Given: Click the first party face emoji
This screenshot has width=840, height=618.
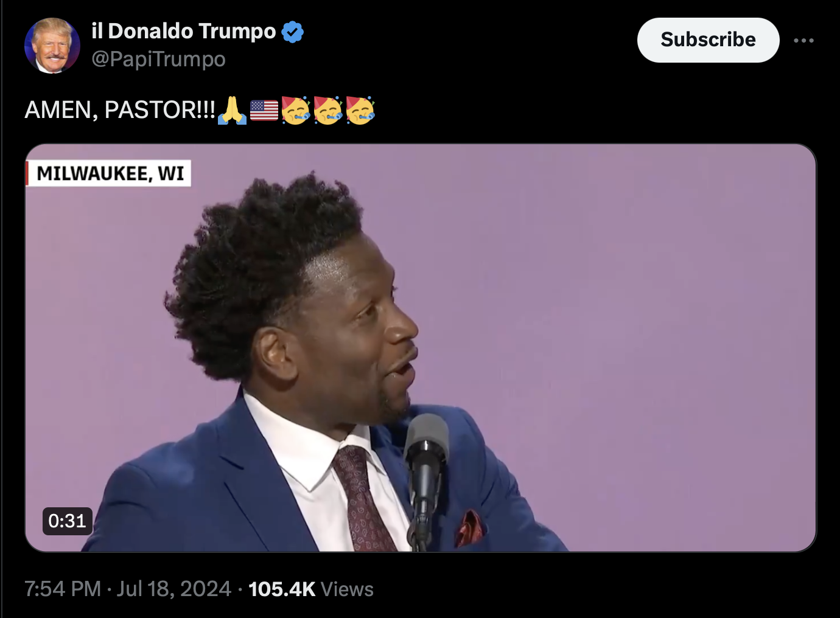Looking at the screenshot, I should point(296,110).
